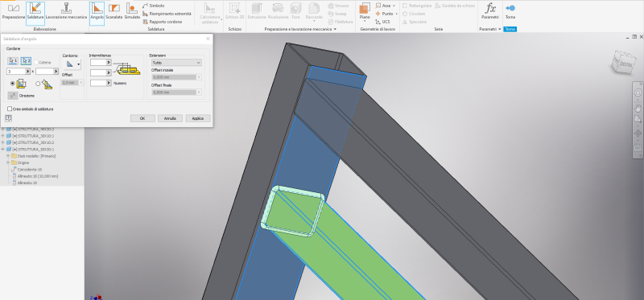Activate the Orbit tool in nav bar
Screen dimensions: 644x300
coord(638,134)
